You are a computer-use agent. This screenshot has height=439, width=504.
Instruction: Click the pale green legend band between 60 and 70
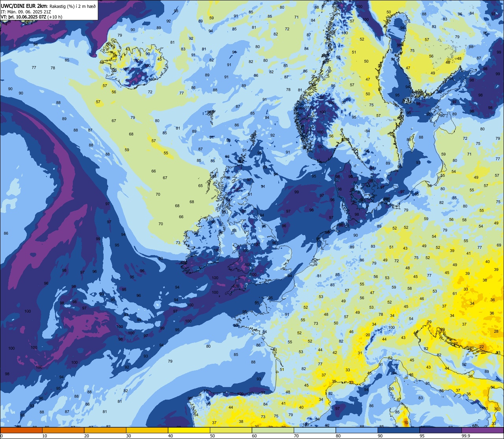tap(273, 430)
